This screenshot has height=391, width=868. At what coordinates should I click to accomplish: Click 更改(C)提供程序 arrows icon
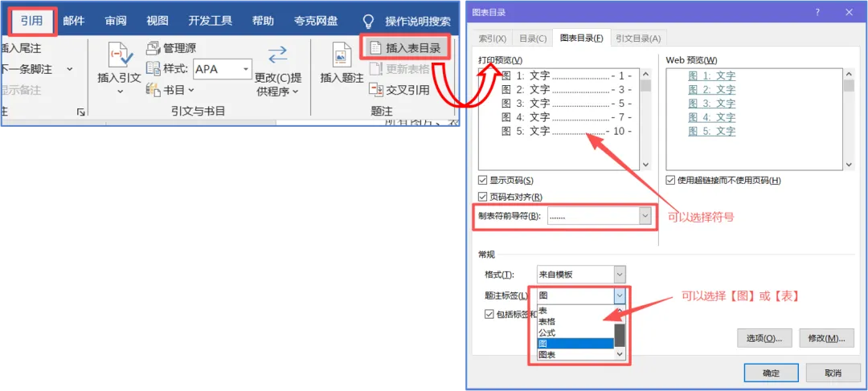[x=277, y=55]
